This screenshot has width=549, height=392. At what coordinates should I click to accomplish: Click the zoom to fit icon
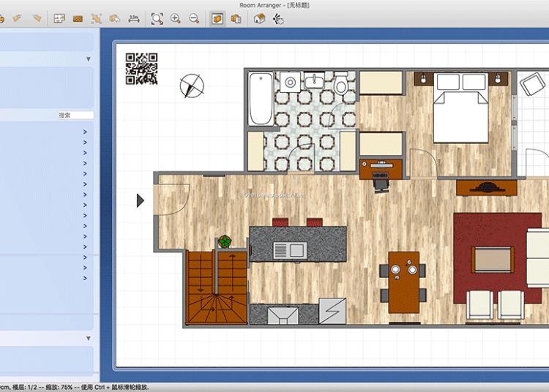pos(157,18)
